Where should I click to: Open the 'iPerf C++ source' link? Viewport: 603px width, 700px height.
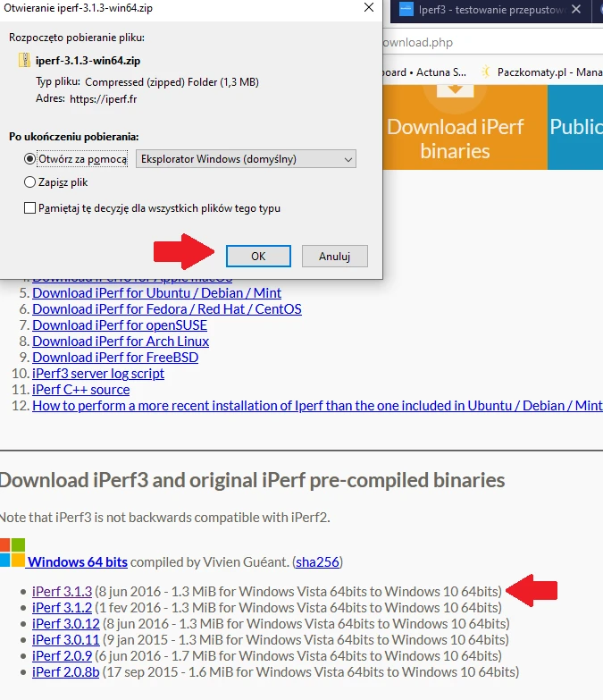click(80, 389)
